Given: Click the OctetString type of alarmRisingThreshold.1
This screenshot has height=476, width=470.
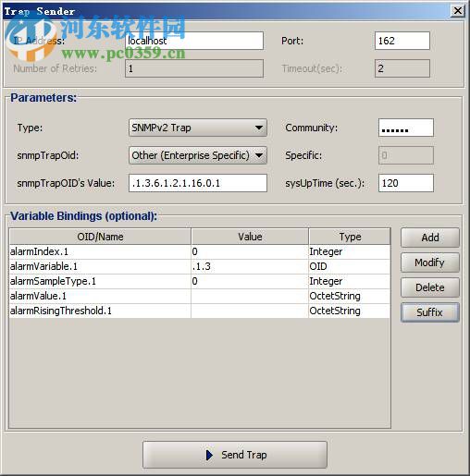Looking at the screenshot, I should (x=350, y=311).
